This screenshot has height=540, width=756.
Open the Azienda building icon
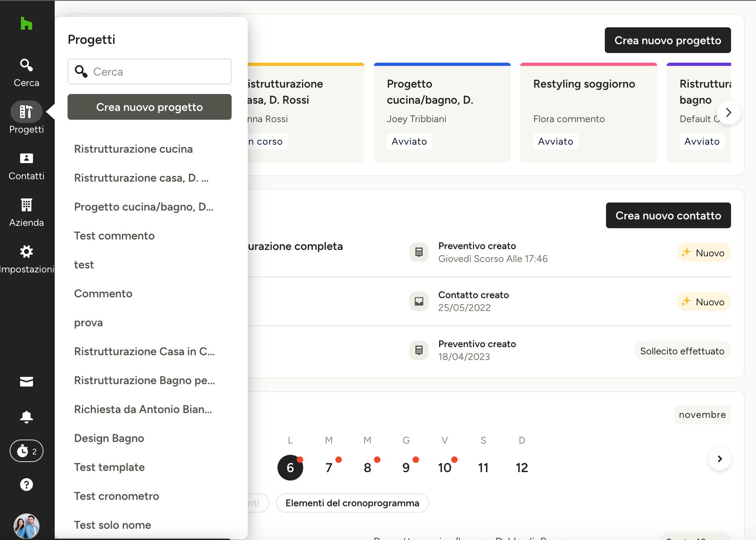point(27,212)
